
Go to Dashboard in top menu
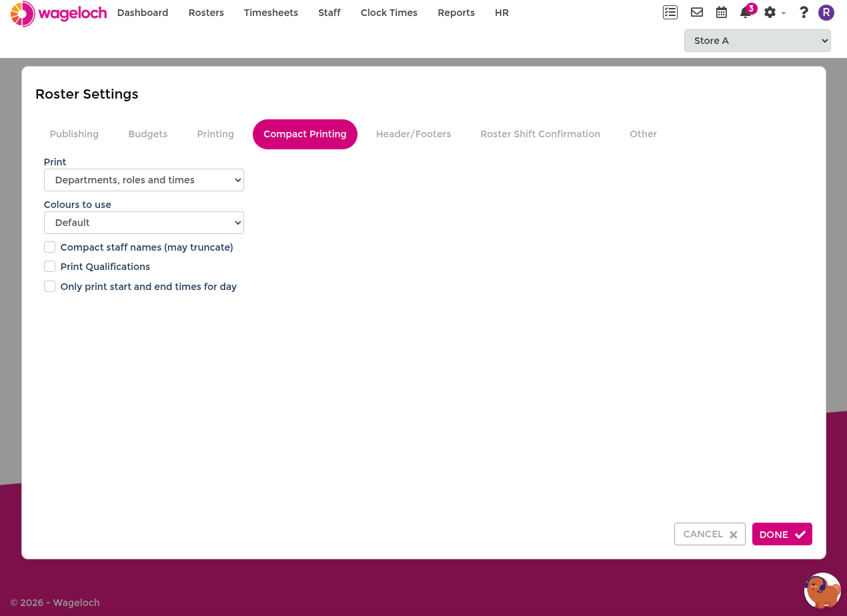click(143, 13)
